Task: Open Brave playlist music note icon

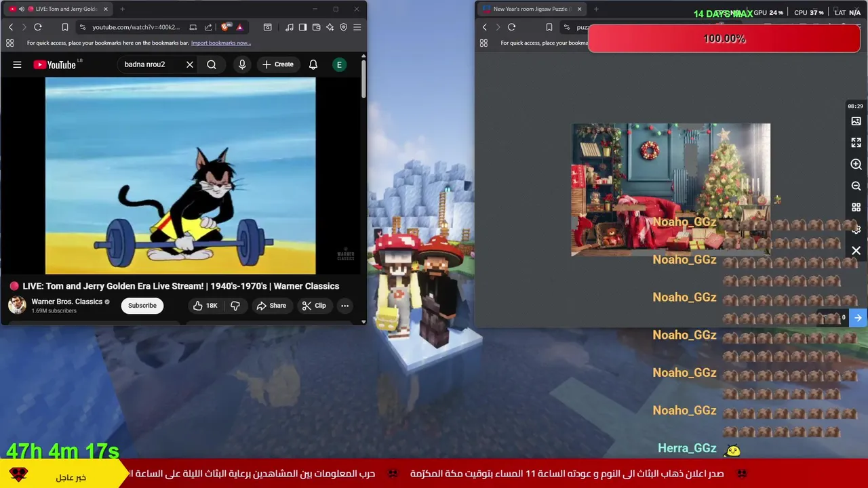Action: 290,27
